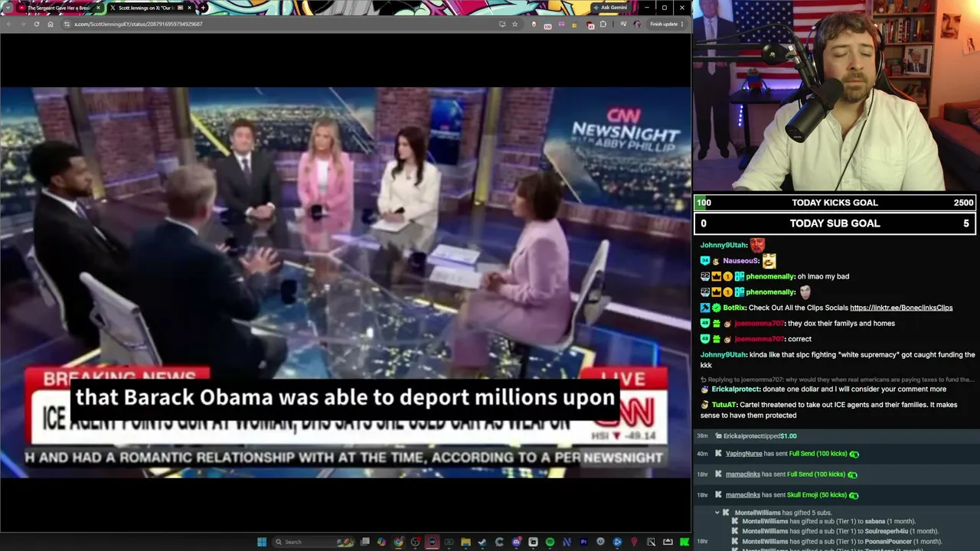
Task: Click TutuAT username in chat
Action: point(724,405)
